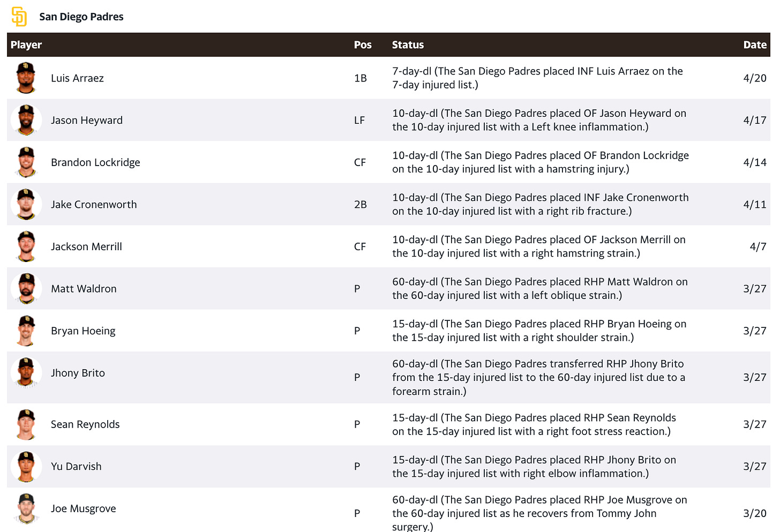The width and height of the screenshot is (780, 532).
Task: Click the 4/20 date cell
Action: point(755,78)
